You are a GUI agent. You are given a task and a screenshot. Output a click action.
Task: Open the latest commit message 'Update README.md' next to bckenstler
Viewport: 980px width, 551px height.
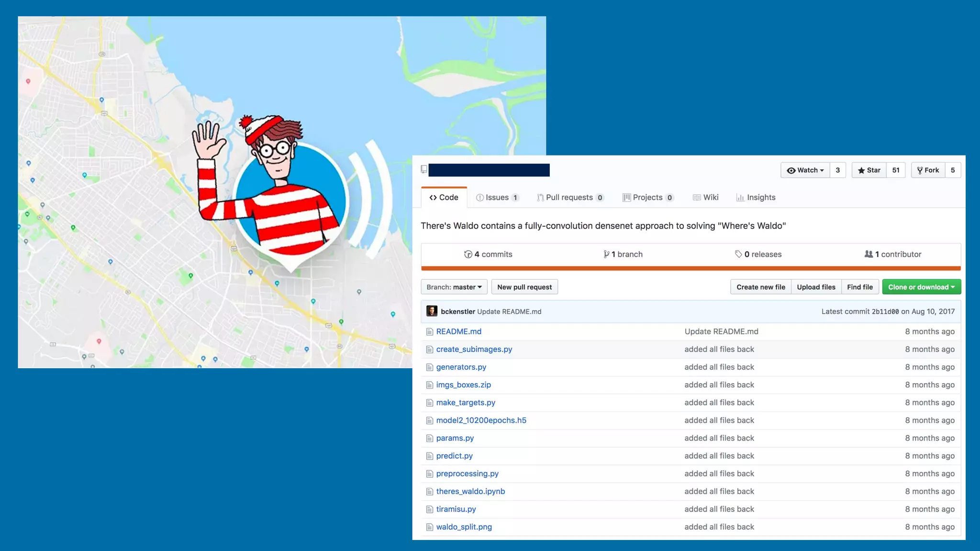tap(509, 311)
